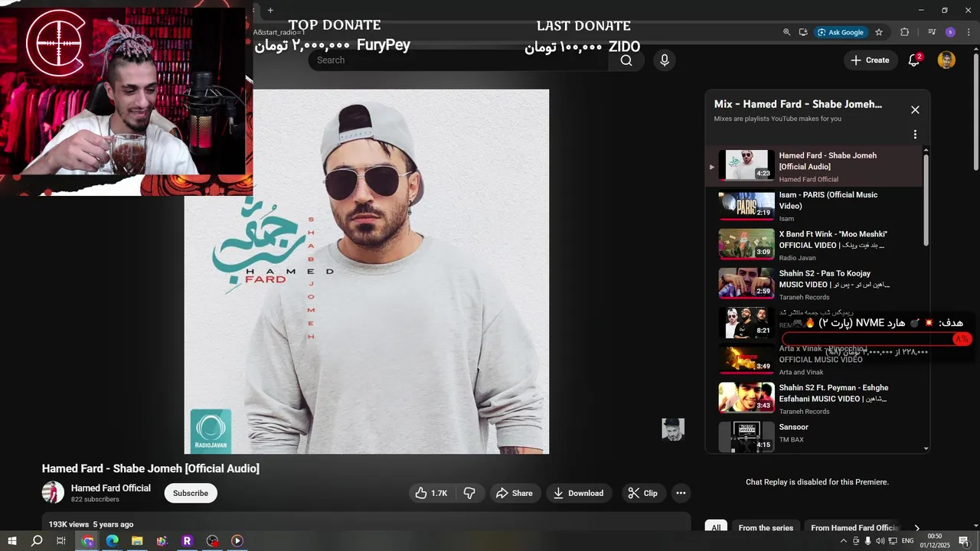The image size is (980, 551).
Task: Select the "From the series" chip
Action: point(766,528)
